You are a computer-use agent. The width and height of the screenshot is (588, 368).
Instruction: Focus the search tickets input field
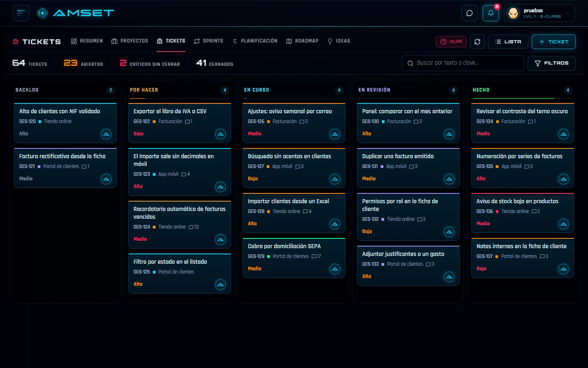pyautogui.click(x=463, y=63)
